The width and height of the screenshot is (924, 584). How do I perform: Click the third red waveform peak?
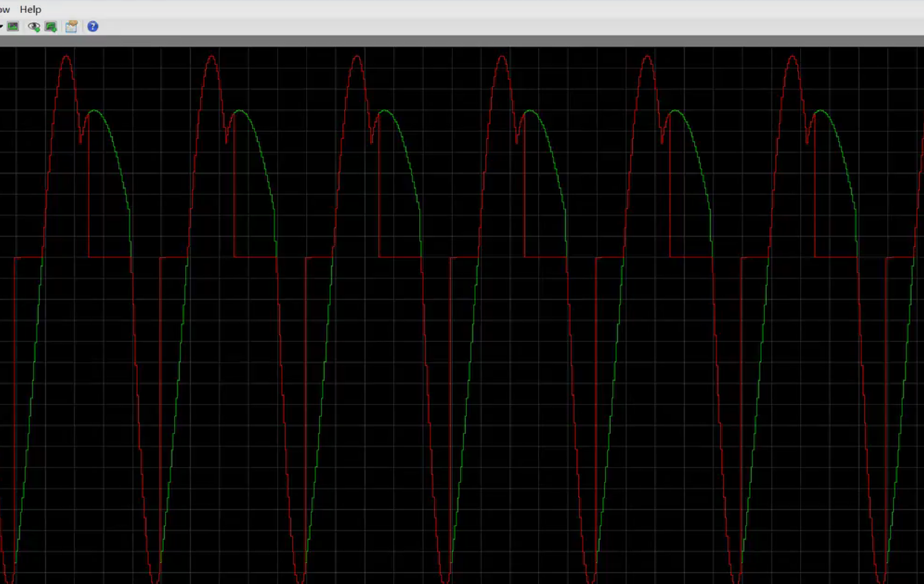pyautogui.click(x=357, y=57)
